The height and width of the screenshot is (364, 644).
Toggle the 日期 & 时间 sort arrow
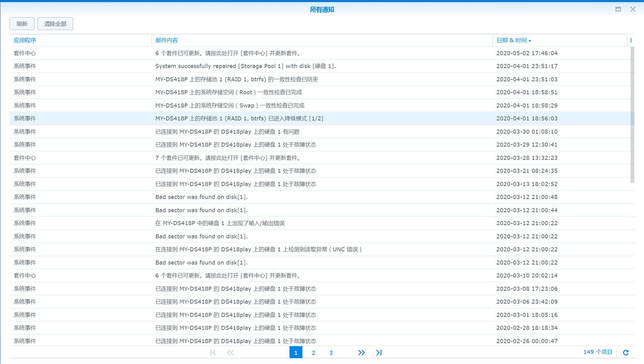530,41
